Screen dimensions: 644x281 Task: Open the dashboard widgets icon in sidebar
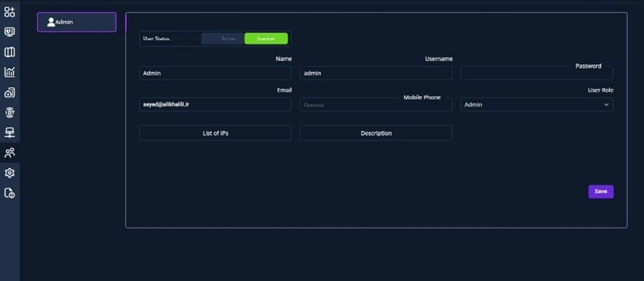[10, 12]
